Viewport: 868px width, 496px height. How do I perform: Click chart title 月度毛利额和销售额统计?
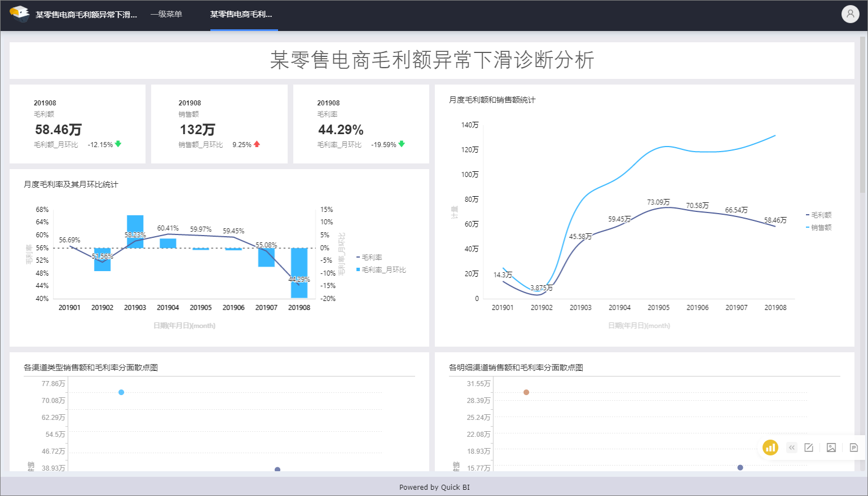(492, 100)
